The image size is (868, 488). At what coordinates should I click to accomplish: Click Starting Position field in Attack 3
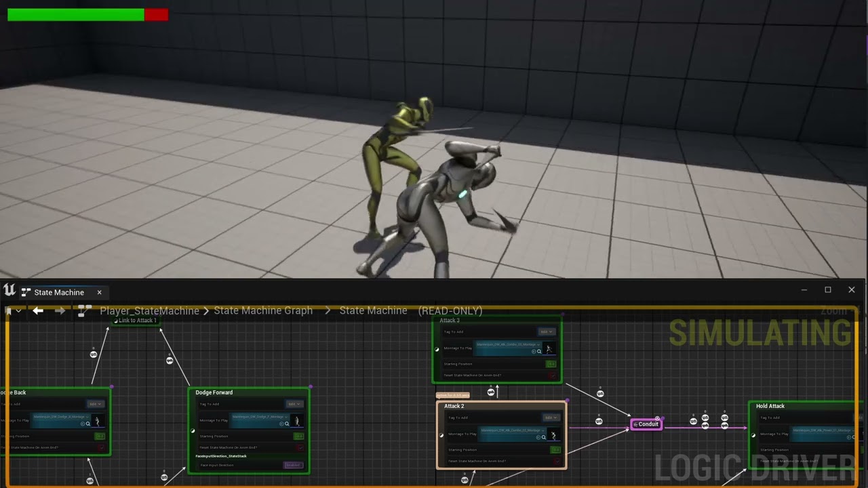[551, 364]
